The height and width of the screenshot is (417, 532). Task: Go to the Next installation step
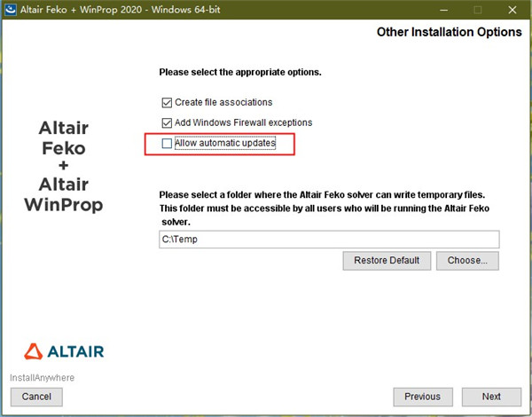click(x=491, y=397)
